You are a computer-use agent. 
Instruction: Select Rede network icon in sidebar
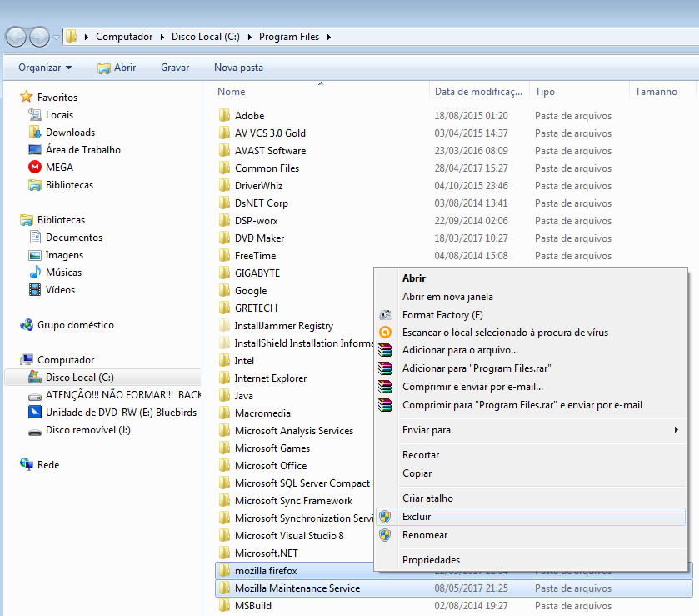[x=27, y=464]
